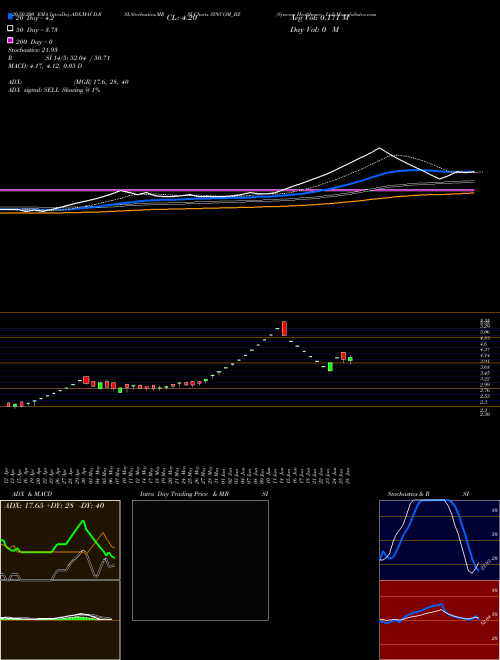Click the 'MACD: 4.17, 4.12, 0.05 D' line

click(x=45, y=66)
